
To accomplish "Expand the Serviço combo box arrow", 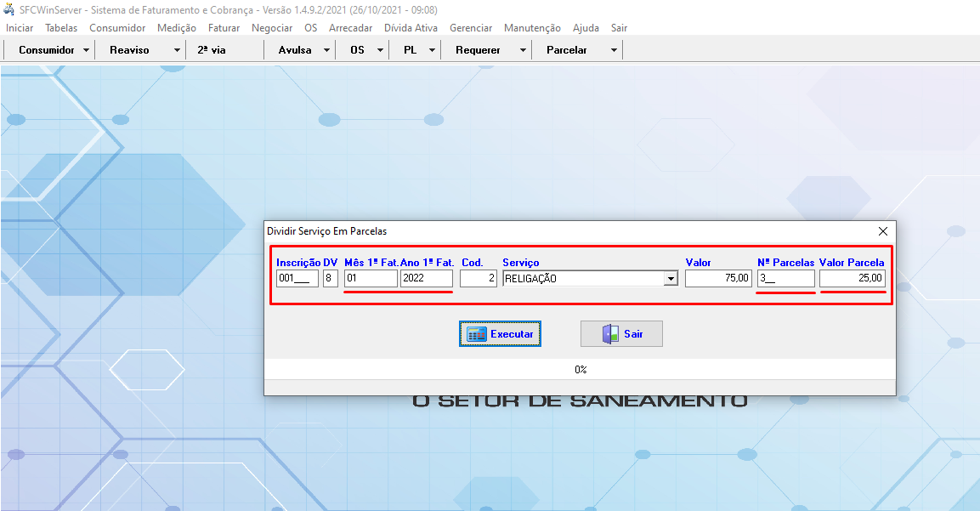I will [x=671, y=279].
